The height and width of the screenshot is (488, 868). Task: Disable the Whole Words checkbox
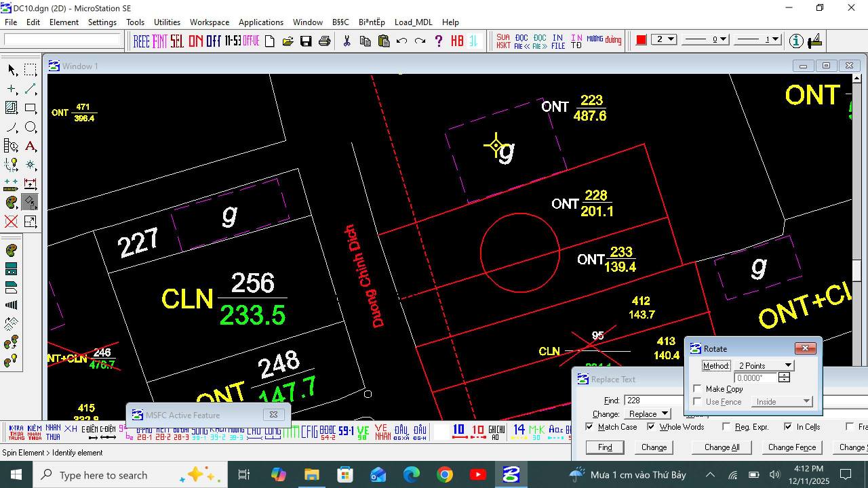652,427
